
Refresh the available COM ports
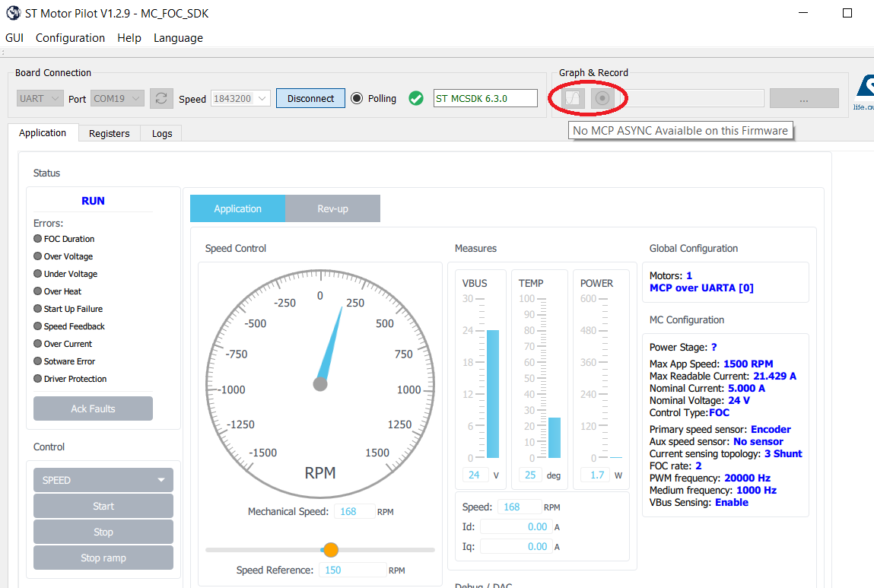[161, 97]
